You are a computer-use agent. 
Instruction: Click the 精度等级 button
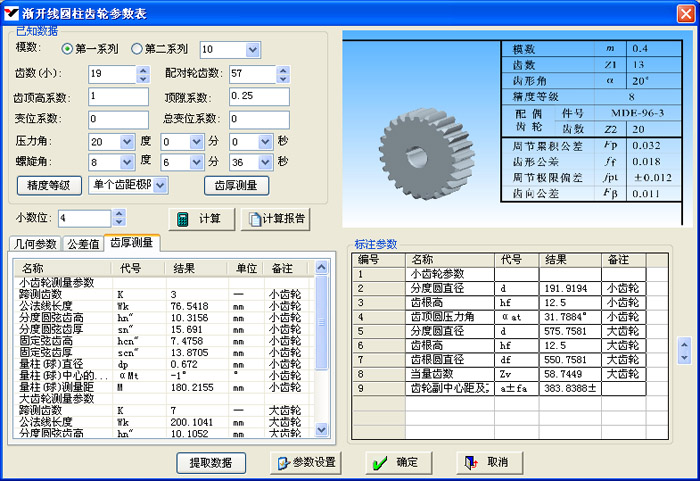pos(49,185)
